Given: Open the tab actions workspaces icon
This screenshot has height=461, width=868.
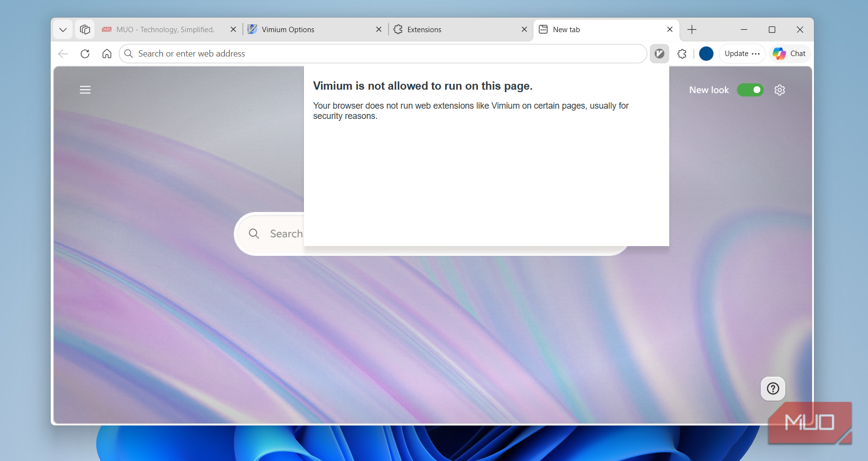Looking at the screenshot, I should (85, 30).
